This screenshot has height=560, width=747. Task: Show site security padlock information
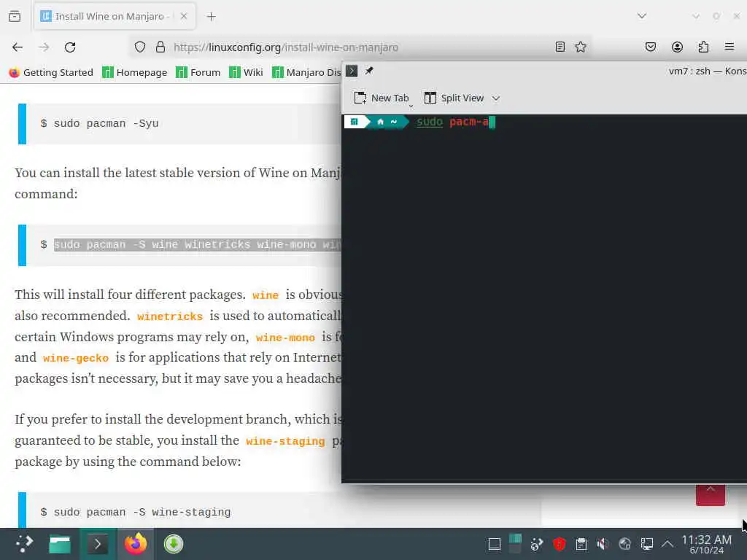pyautogui.click(x=160, y=47)
